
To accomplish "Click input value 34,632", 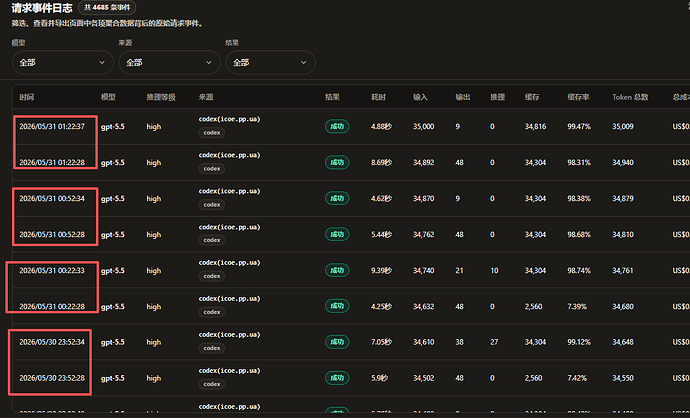I will pyautogui.click(x=423, y=307).
